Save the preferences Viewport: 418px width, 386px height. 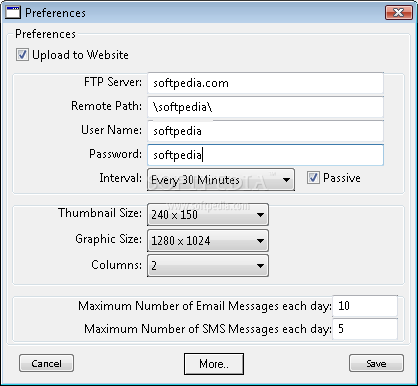tap(376, 363)
